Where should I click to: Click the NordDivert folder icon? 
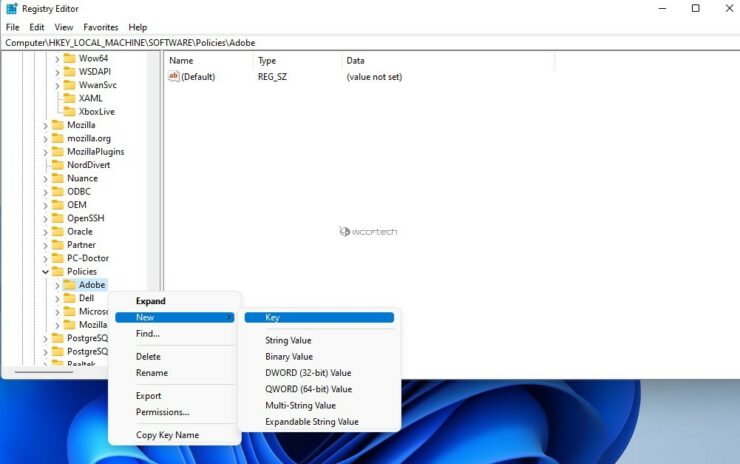57,165
